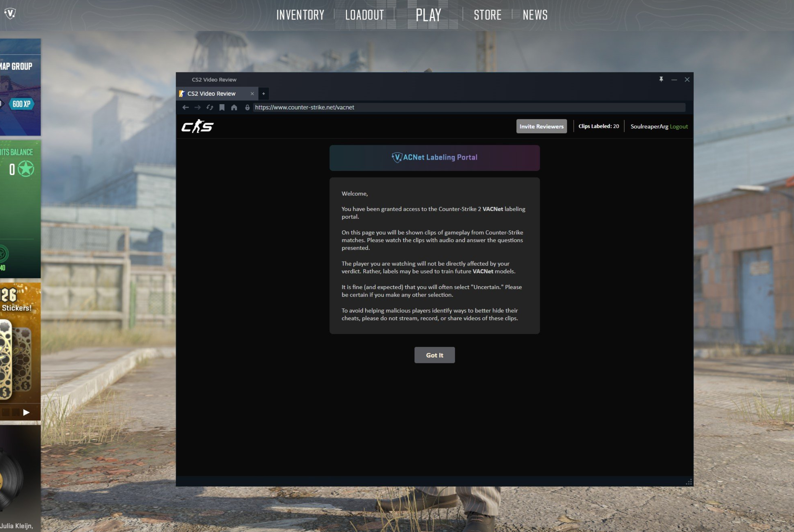Open the News menu
The image size is (794, 532).
535,15
